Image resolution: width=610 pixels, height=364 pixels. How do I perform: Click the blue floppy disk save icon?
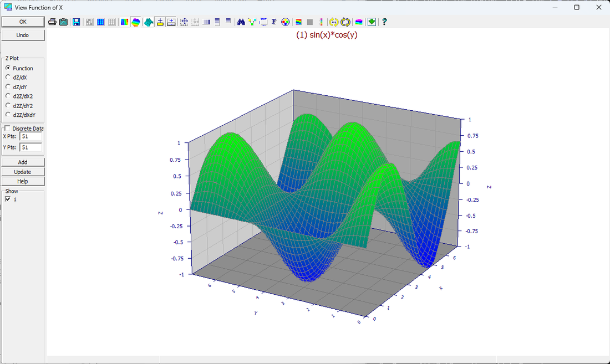pos(77,22)
